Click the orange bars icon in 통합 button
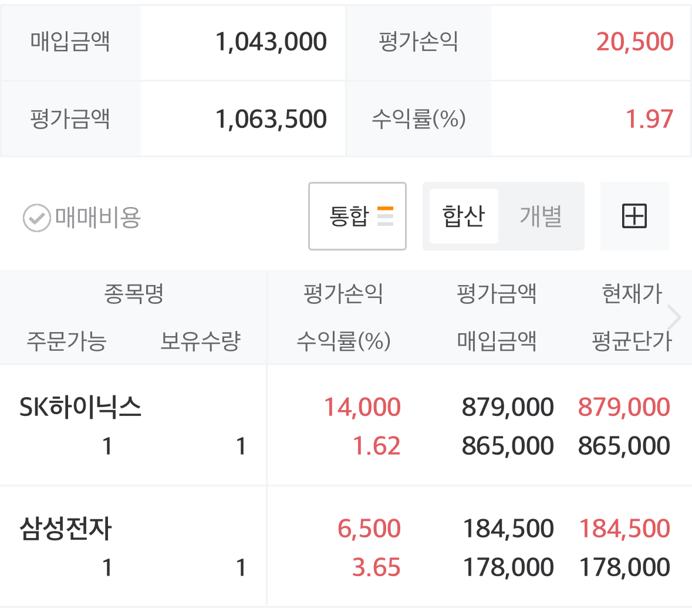 point(385,216)
